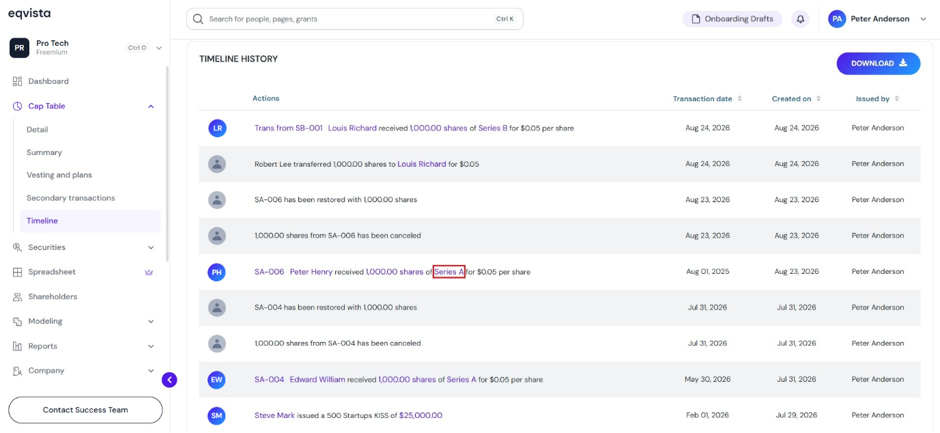
Task: Open the SA-006 certificate link
Action: pos(269,272)
